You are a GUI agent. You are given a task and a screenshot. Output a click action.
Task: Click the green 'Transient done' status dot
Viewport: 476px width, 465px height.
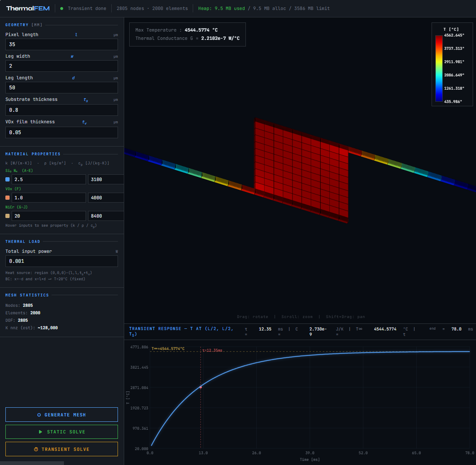(61, 8)
